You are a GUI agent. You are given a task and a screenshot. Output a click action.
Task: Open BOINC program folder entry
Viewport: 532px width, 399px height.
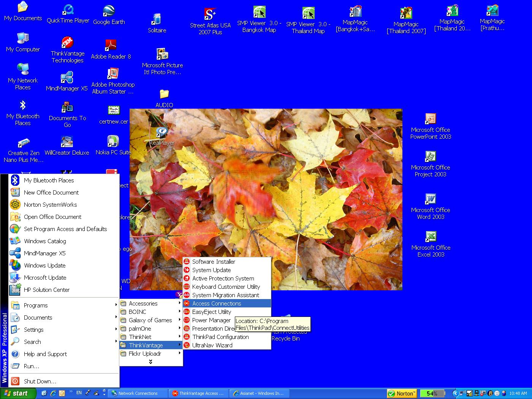(151, 312)
